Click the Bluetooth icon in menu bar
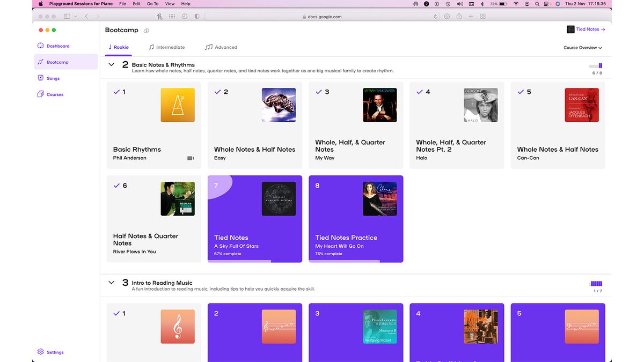 (x=482, y=4)
